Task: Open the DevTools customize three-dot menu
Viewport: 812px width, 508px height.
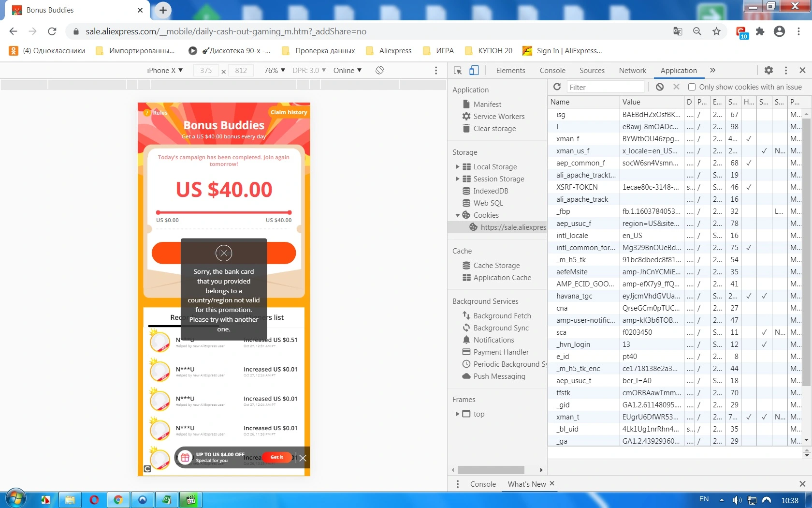Action: point(786,70)
